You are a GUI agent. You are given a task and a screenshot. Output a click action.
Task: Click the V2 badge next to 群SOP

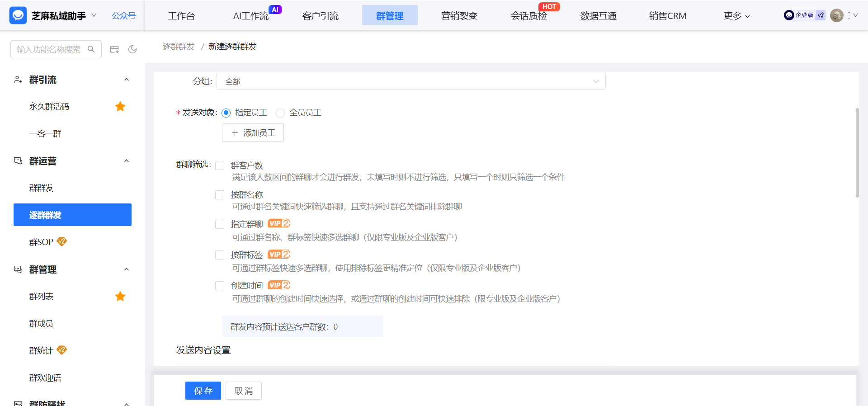tap(62, 241)
